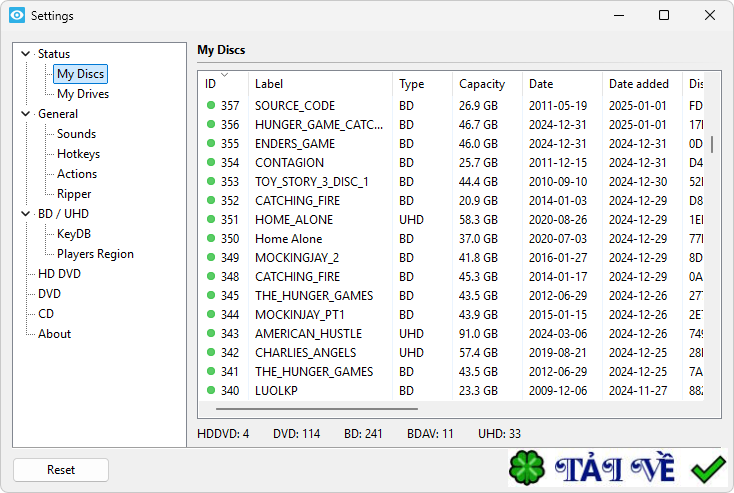The height and width of the screenshot is (493, 734).
Task: Open KeyDB settings
Action: coord(73,234)
